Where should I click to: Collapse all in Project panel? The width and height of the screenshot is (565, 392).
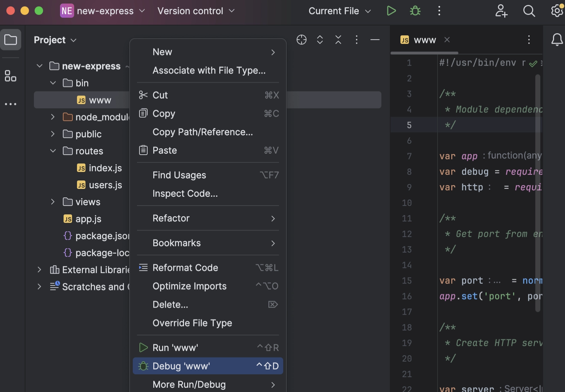click(338, 40)
